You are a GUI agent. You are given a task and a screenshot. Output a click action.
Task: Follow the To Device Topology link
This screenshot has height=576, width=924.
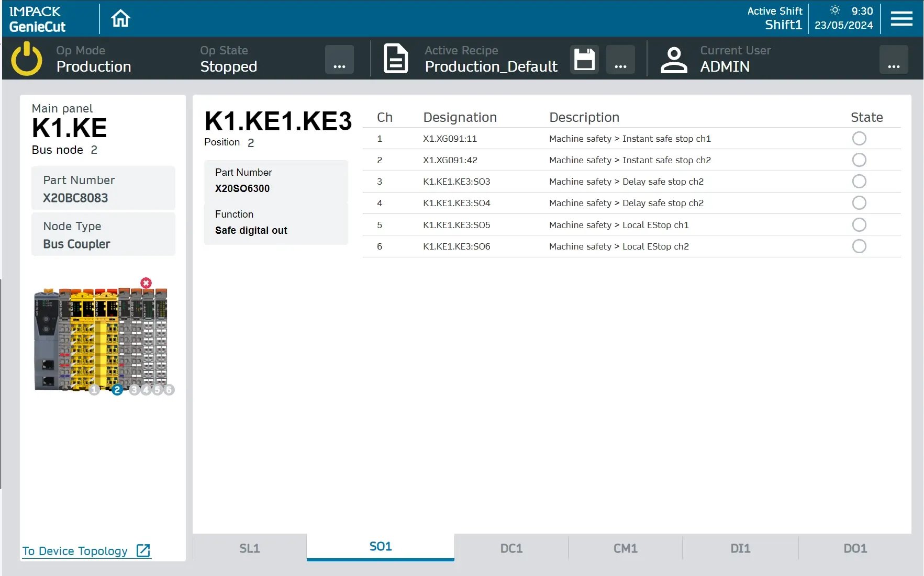(x=74, y=550)
